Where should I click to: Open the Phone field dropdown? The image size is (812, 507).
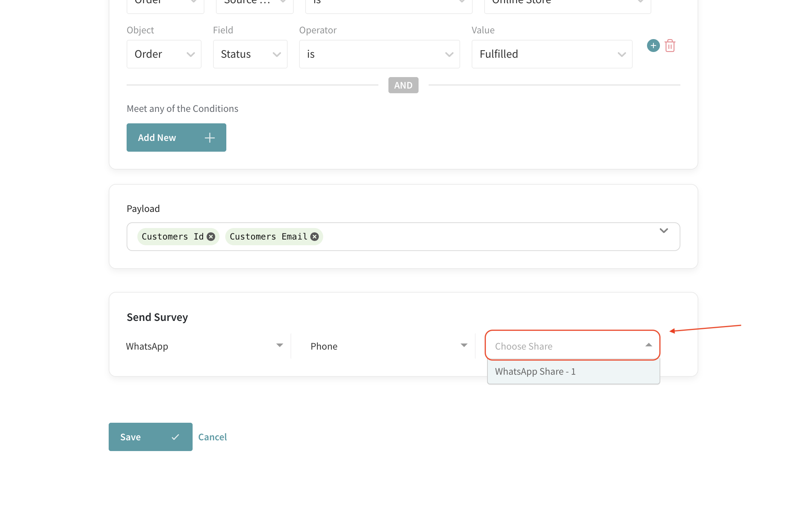[389, 346]
